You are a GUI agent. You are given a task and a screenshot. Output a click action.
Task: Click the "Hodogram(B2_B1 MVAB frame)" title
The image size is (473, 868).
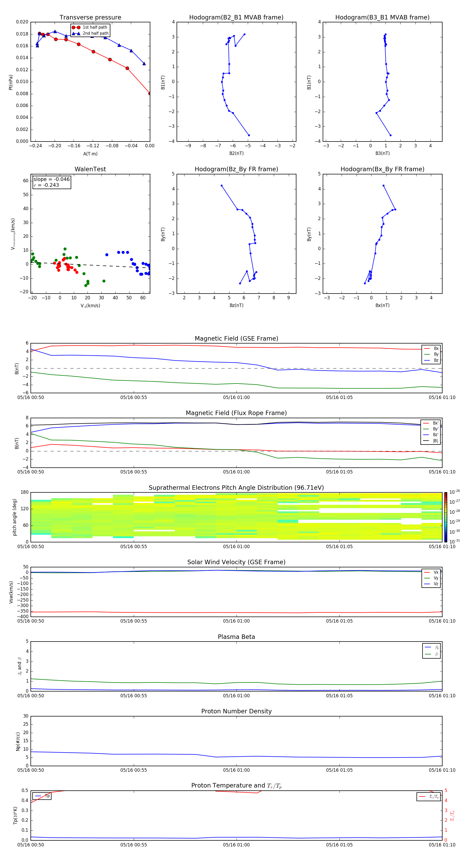(236, 18)
